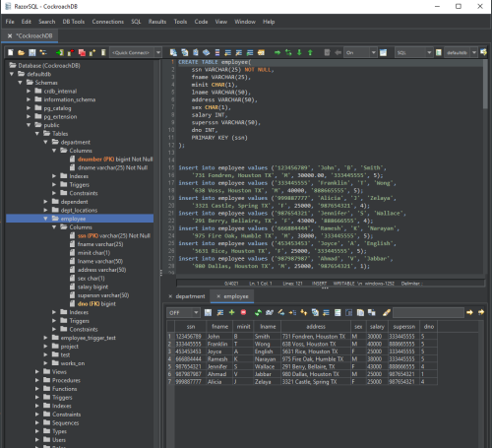Close the CockroachDB connection tab

tap(10, 35)
